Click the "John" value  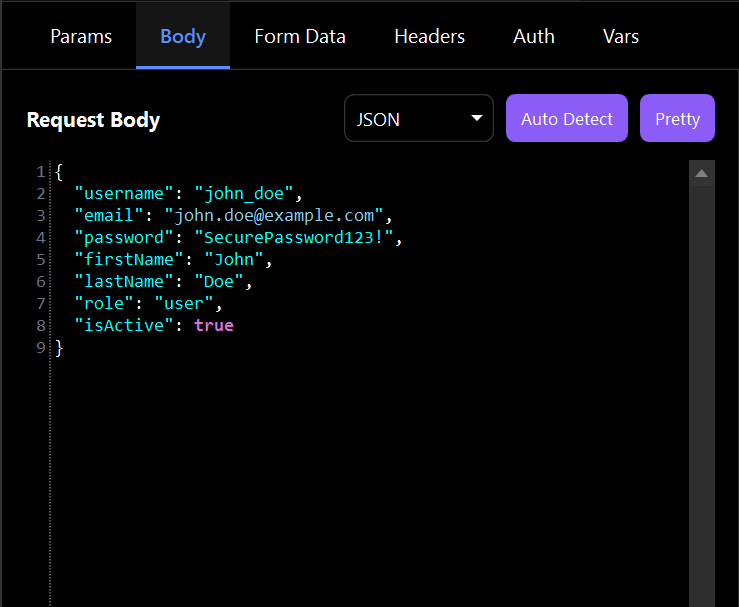pyautogui.click(x=234, y=259)
